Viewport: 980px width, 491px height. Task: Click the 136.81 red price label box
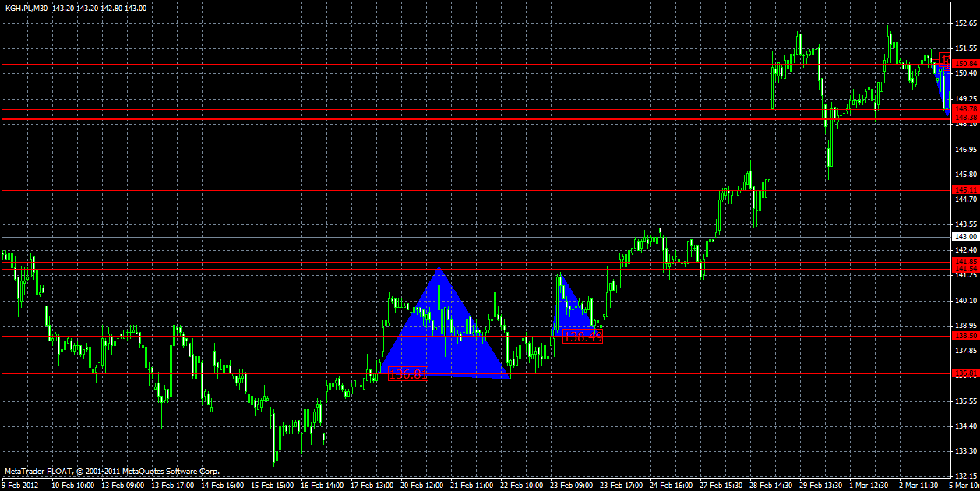(x=408, y=373)
